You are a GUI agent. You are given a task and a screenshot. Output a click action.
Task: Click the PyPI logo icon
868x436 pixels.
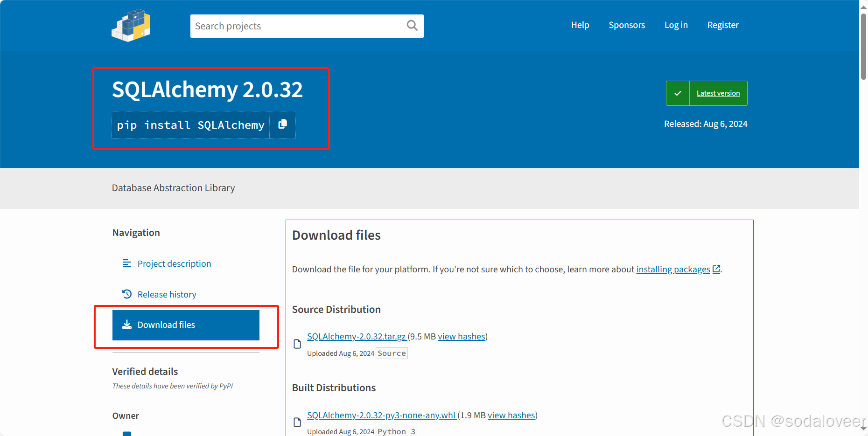[131, 26]
